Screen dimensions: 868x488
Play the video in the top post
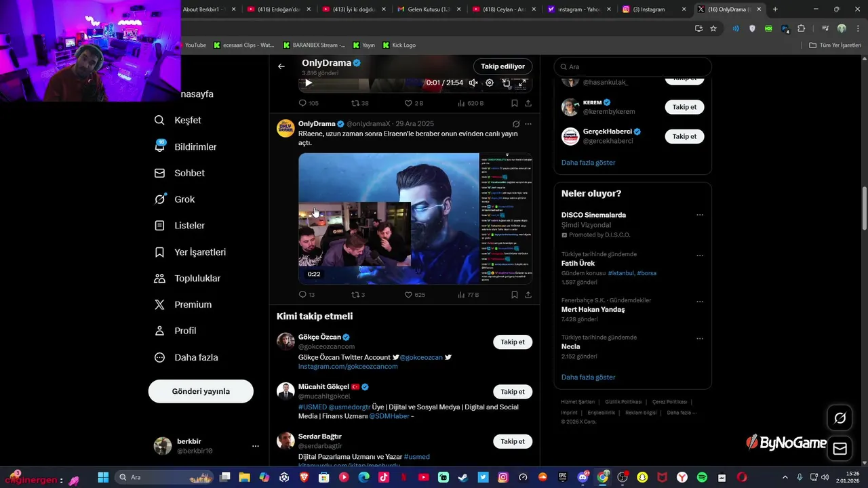click(308, 83)
